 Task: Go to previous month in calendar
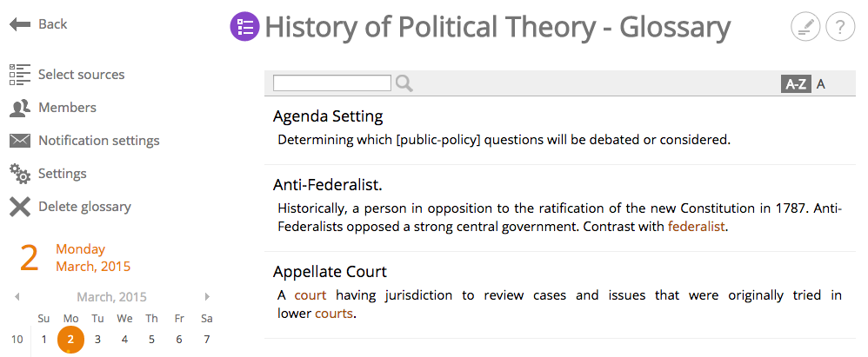point(17,297)
